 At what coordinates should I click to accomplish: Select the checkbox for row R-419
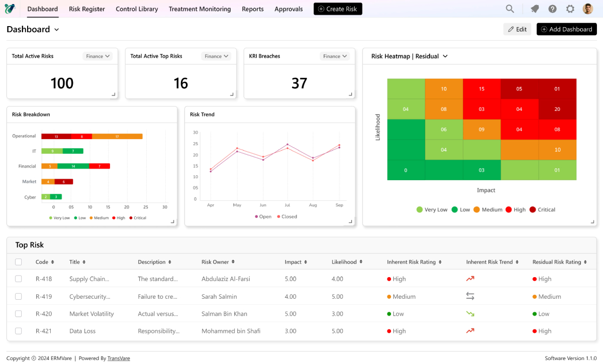18,296
